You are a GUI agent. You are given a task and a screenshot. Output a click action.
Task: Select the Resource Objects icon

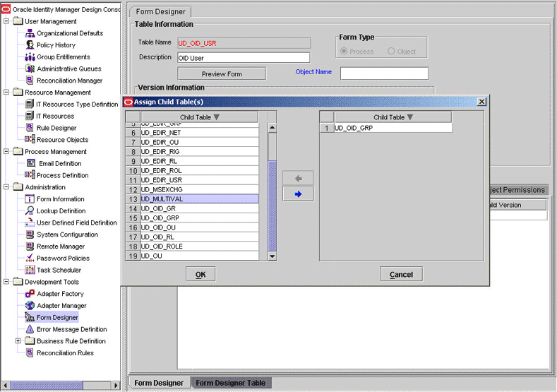click(30, 140)
